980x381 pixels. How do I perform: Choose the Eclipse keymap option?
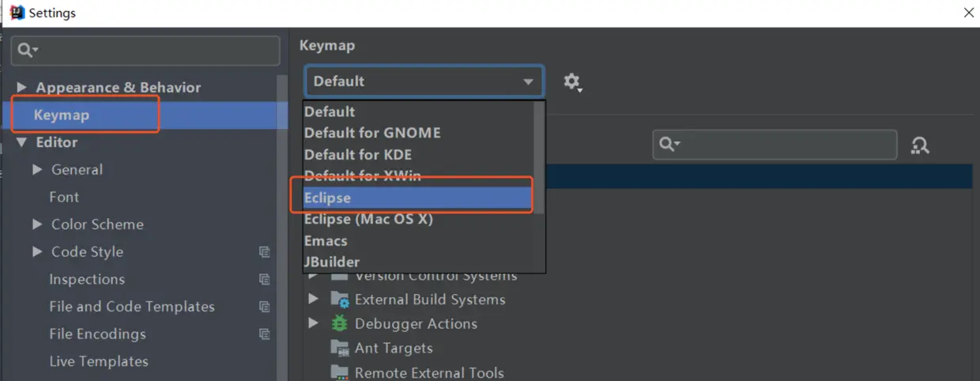[419, 198]
